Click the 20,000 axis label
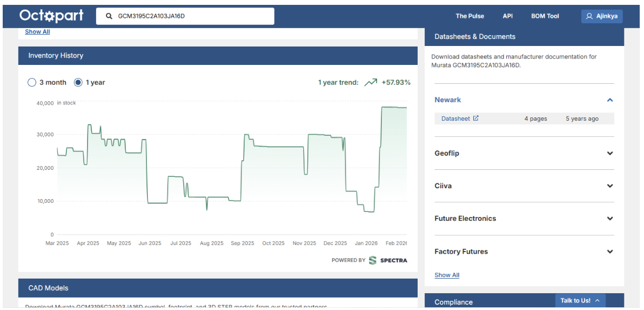Viewport: 644px width, 310px height. tap(45, 168)
